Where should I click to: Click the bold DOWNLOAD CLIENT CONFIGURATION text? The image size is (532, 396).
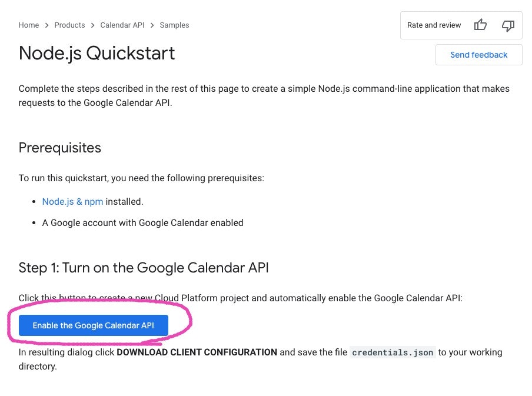pyautogui.click(x=197, y=352)
